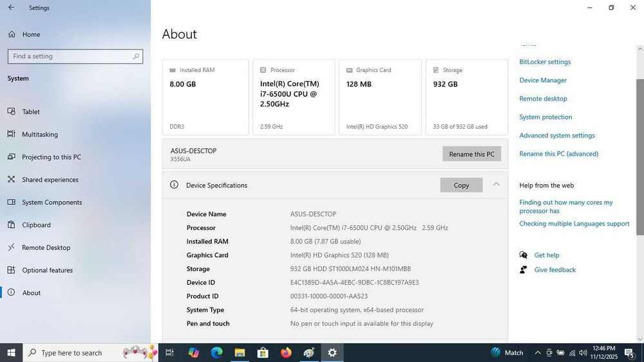Click Installed RAM value 8.00 GB (7.87 GB usable)
The height and width of the screenshot is (362, 644).
click(x=325, y=242)
